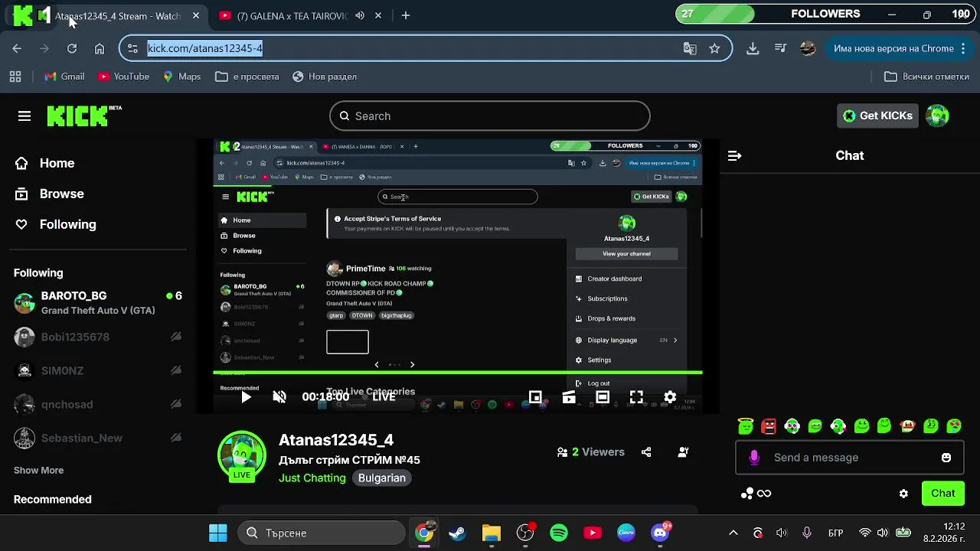Screen dimensions: 980x551
Task: Focus the Kick Search field
Action: (x=490, y=116)
